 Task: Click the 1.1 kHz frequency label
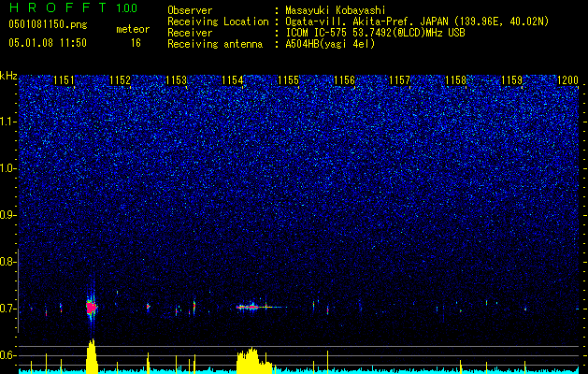[x=8, y=122]
